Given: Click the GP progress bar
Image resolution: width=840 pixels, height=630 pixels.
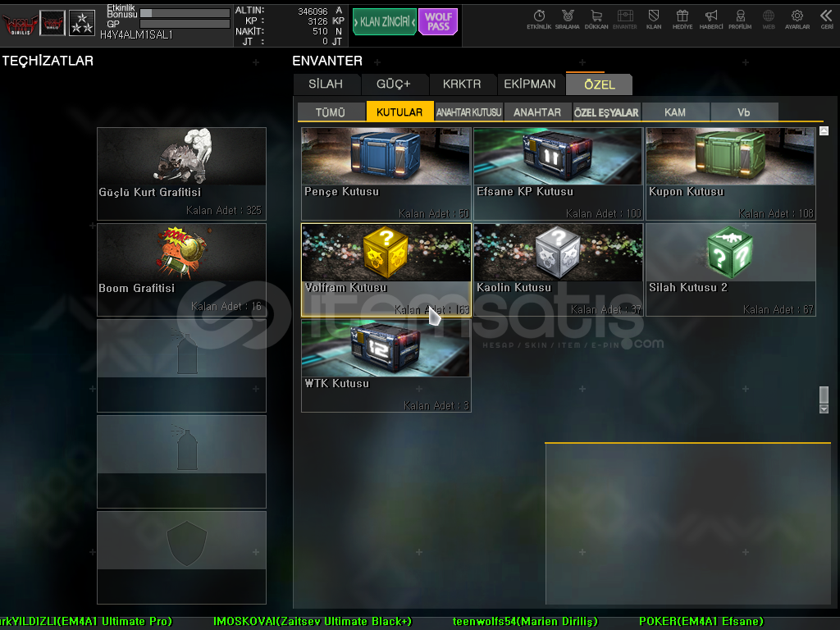Looking at the screenshot, I should click(x=185, y=24).
